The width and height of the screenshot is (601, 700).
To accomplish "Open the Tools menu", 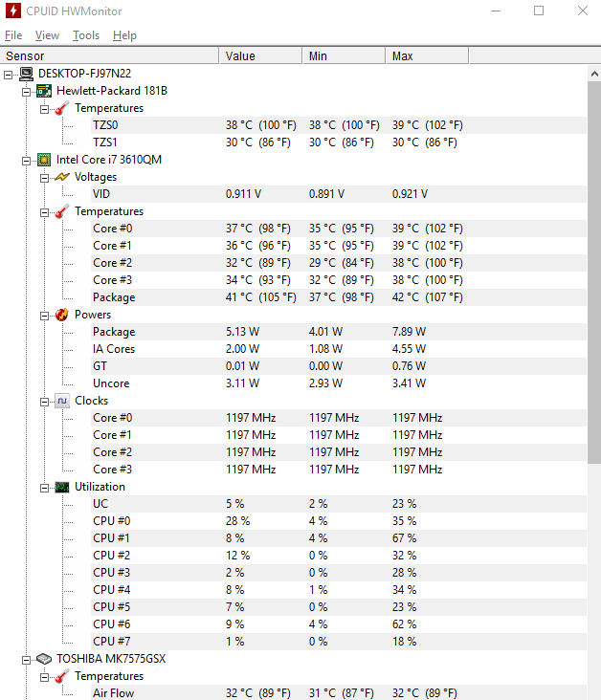I will coord(86,35).
